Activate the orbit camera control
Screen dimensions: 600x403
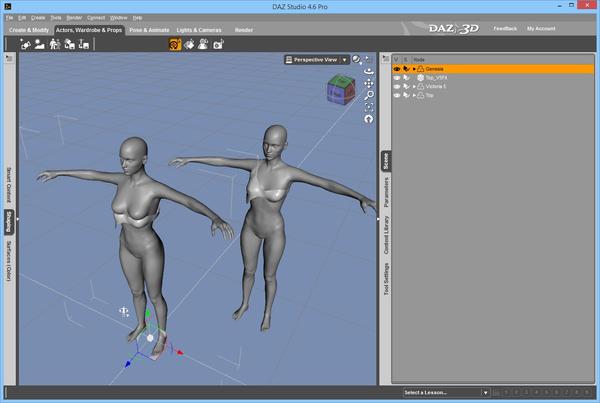[368, 71]
